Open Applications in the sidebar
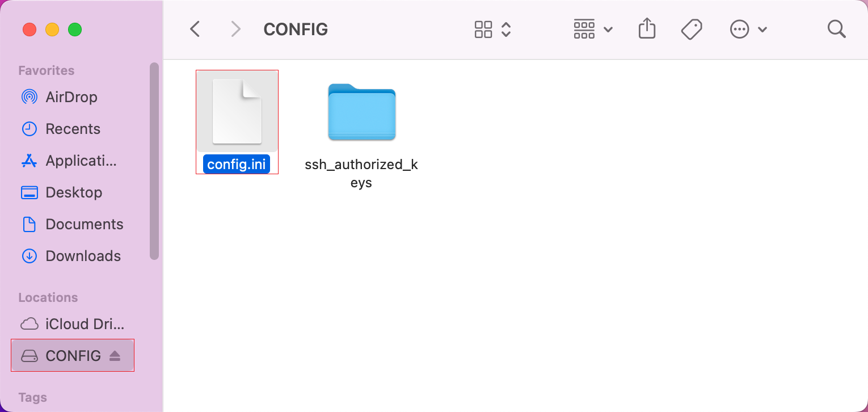Image resolution: width=868 pixels, height=412 pixels. [x=81, y=161]
